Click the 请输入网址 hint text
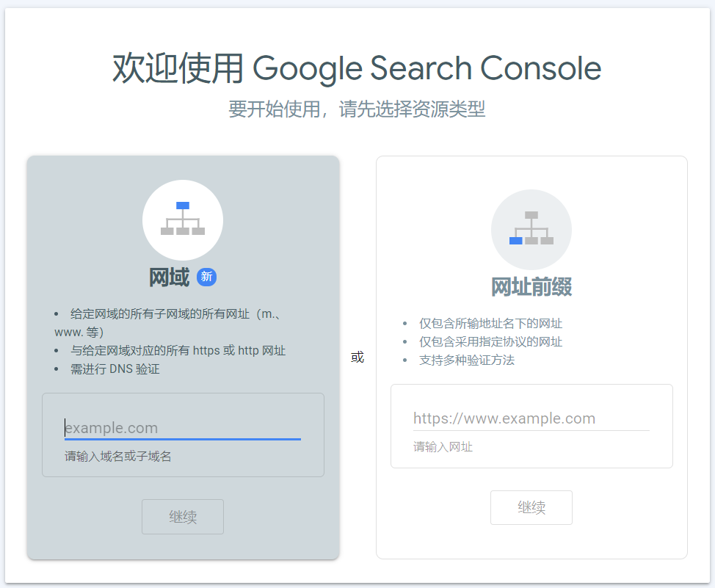Viewport: 715px width, 588px height. 443,446
